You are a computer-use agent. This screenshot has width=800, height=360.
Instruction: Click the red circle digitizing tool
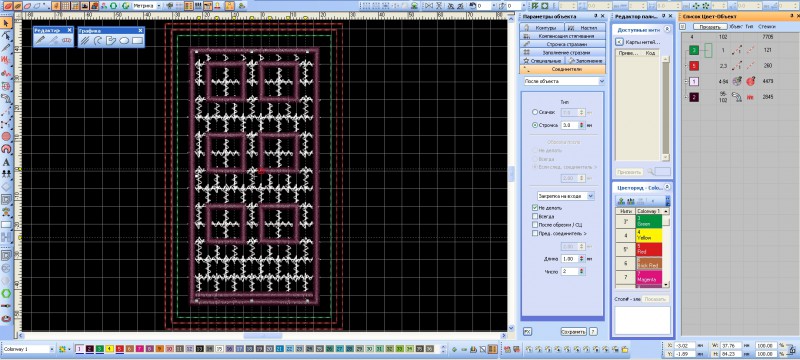(6, 137)
